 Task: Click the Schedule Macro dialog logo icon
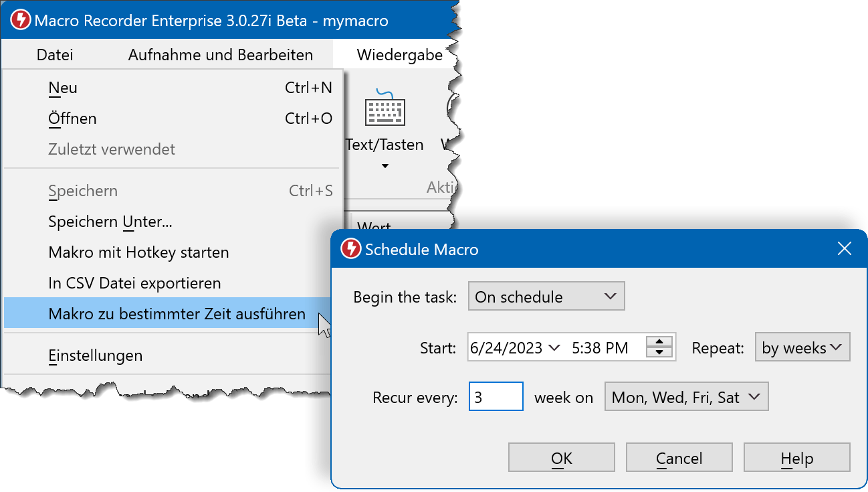350,250
